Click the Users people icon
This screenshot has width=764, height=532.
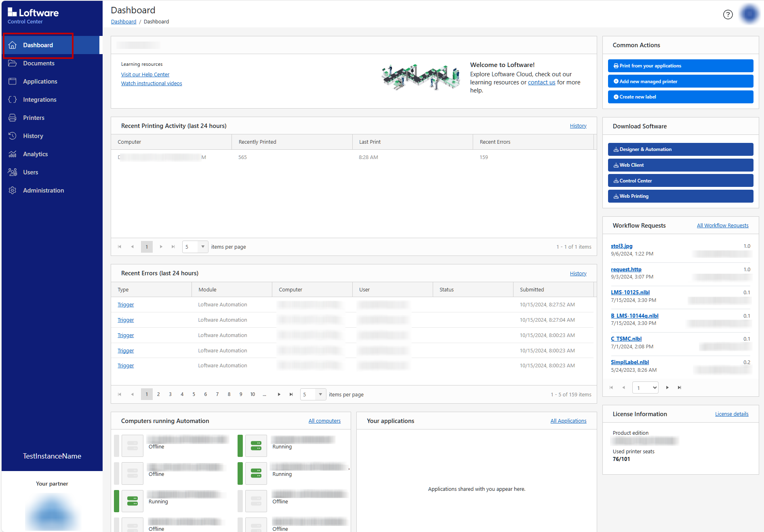coord(13,172)
